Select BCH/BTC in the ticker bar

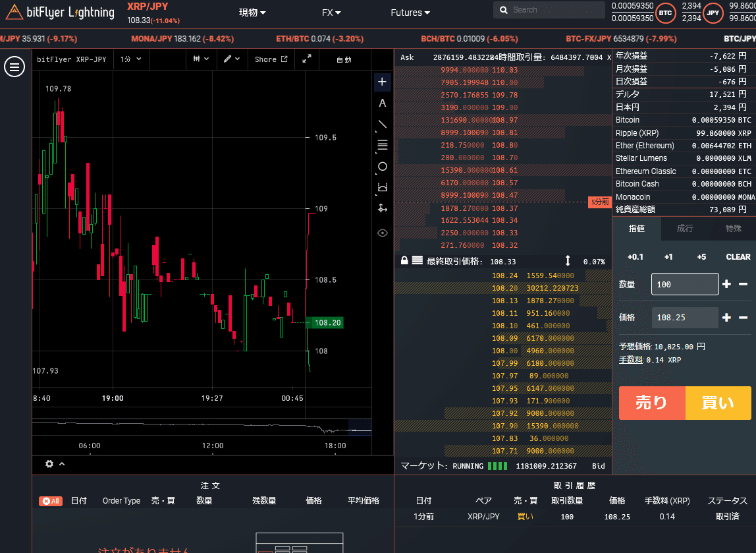[469, 39]
